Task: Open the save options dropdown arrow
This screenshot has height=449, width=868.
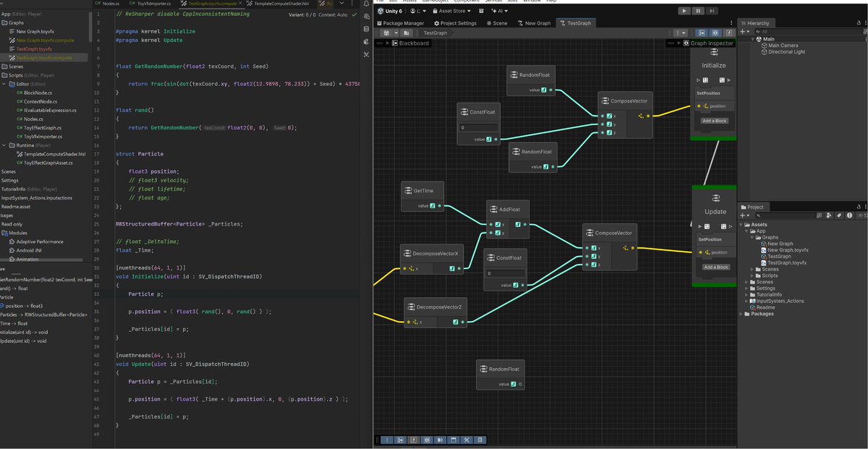Action: coord(396,33)
